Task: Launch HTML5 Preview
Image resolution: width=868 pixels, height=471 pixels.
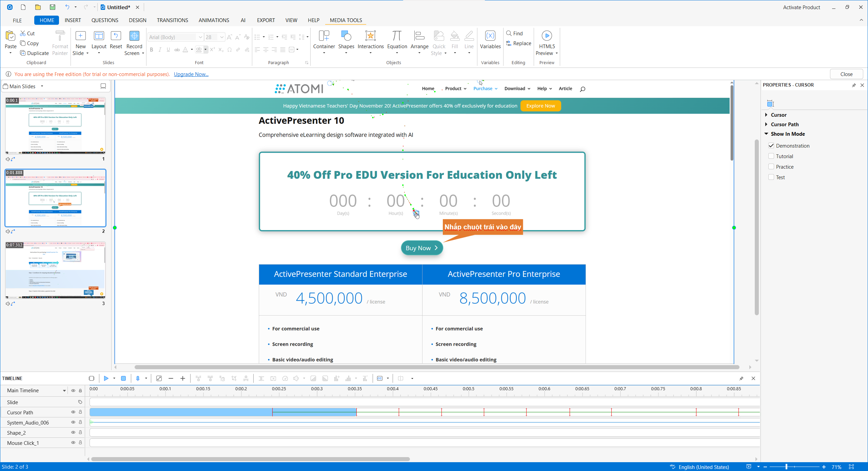Action: click(x=547, y=36)
